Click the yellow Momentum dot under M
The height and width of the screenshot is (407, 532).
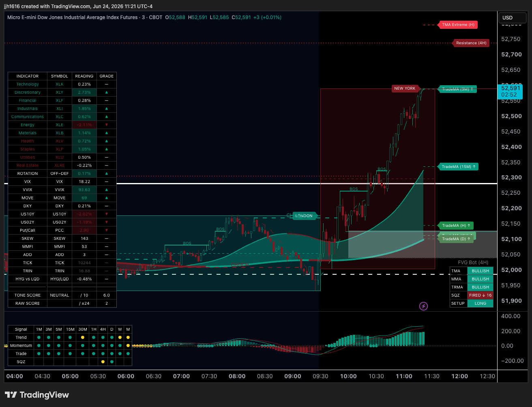(128, 346)
